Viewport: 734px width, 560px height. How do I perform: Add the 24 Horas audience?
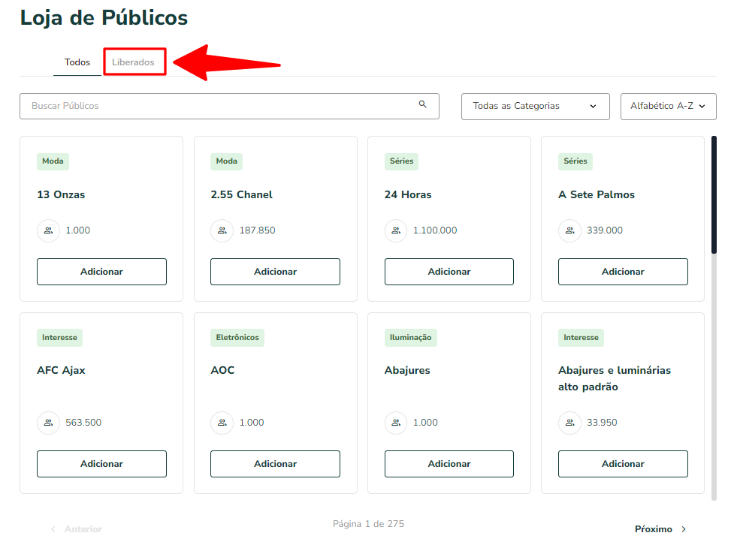[x=449, y=272]
